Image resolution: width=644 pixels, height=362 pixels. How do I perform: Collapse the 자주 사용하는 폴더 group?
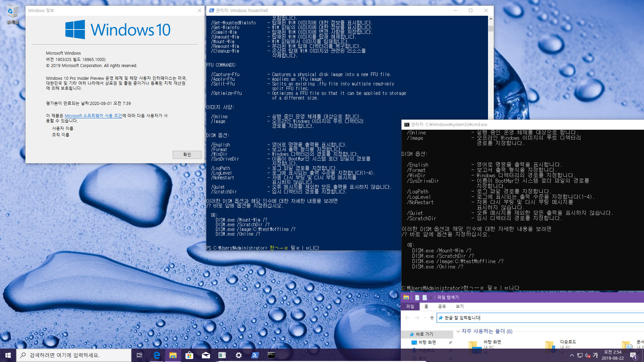[x=458, y=331]
